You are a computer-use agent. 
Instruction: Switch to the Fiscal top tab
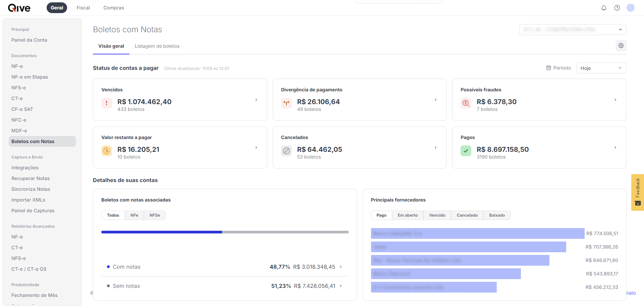coord(83,8)
